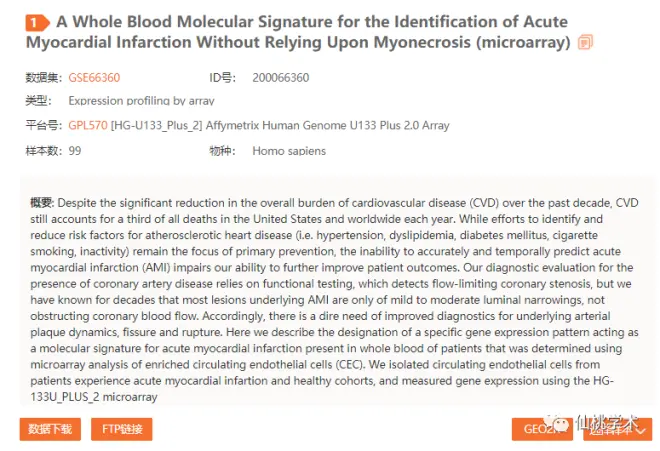Launch the GEO2R analysis button
Image resolution: width=660 pixels, height=451 pixels.
542,429
